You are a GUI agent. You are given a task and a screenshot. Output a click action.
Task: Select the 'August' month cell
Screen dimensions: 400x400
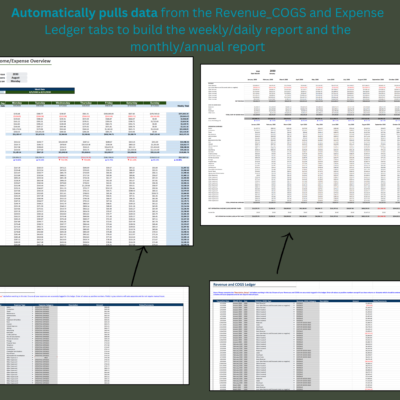[x=16, y=78]
